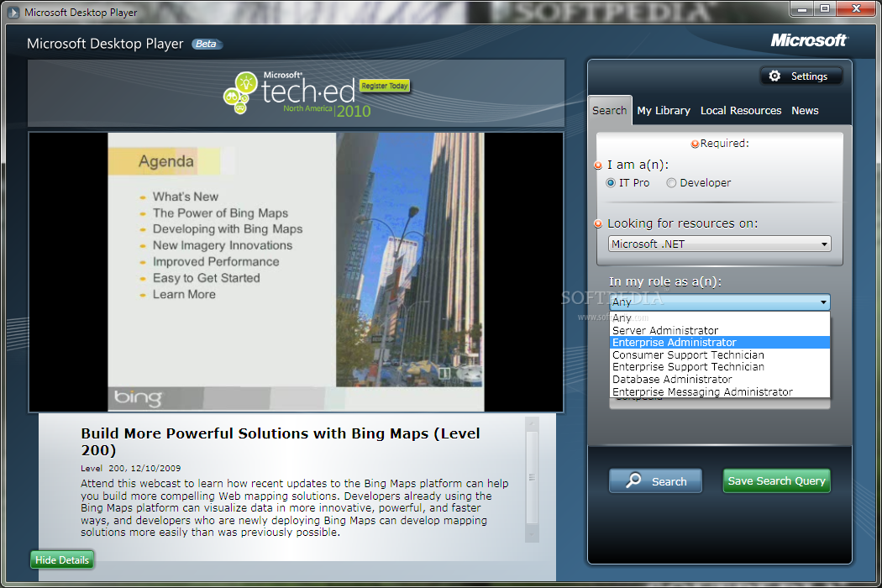Click the Microsoft Desktop Player title bar icon
The height and width of the screenshot is (588, 882).
pos(13,12)
